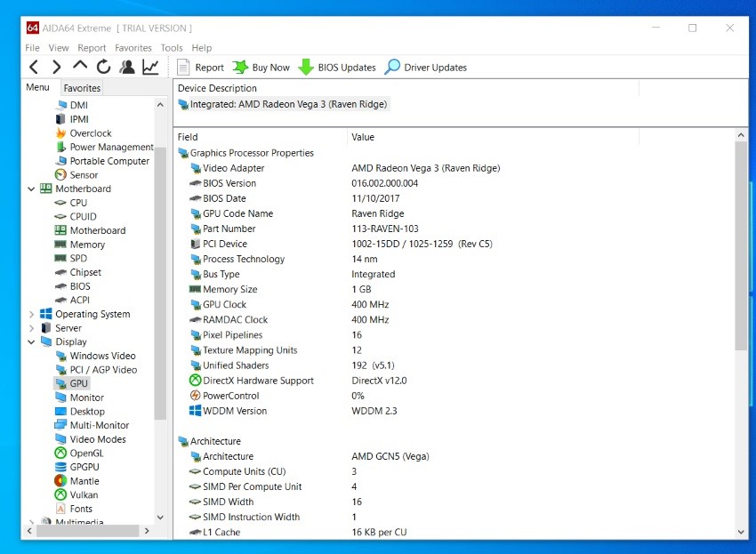Open the GPGPU tree item
This screenshot has height=554, width=756.
point(77,467)
